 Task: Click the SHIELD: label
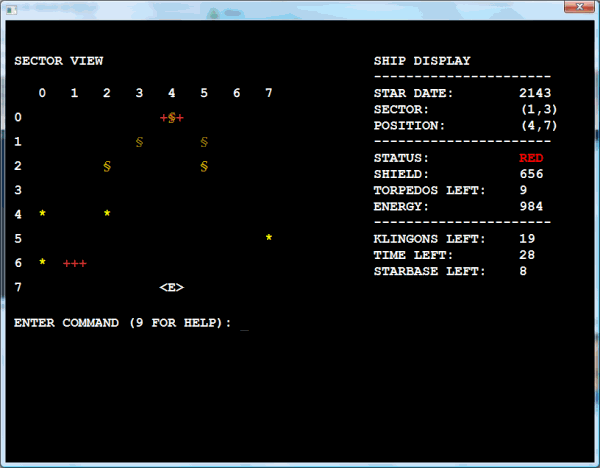[x=401, y=174]
